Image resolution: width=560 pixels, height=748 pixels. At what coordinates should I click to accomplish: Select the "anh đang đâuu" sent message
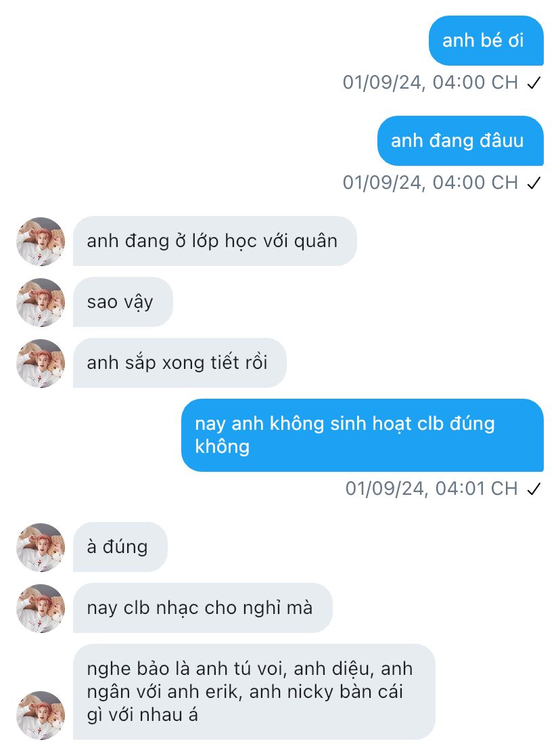tap(460, 141)
